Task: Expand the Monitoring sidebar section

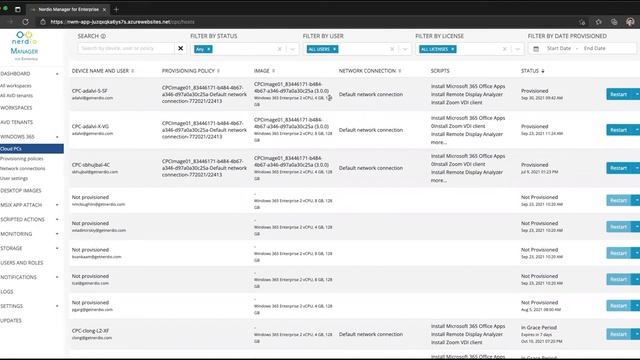Action: 57,234
